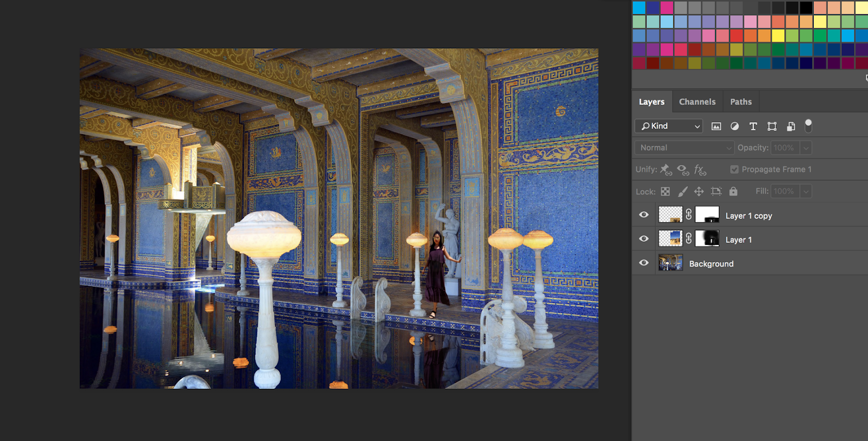Open the Opacity slider arrow

click(x=806, y=148)
